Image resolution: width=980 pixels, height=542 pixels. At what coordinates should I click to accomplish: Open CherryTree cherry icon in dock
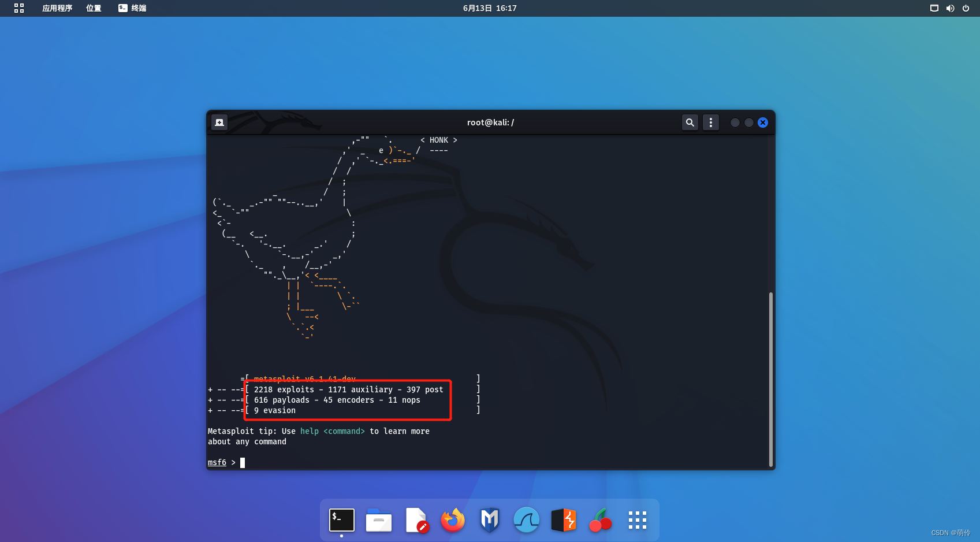(x=601, y=520)
